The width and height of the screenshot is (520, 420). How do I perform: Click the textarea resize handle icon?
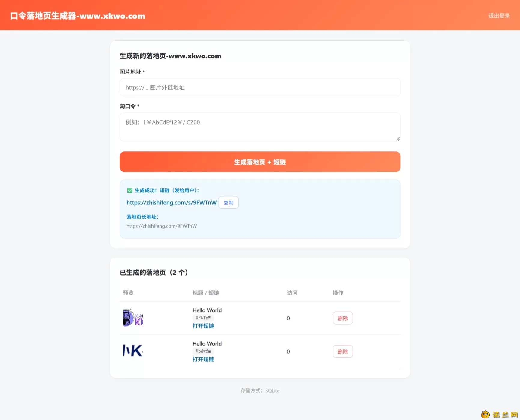398,139
